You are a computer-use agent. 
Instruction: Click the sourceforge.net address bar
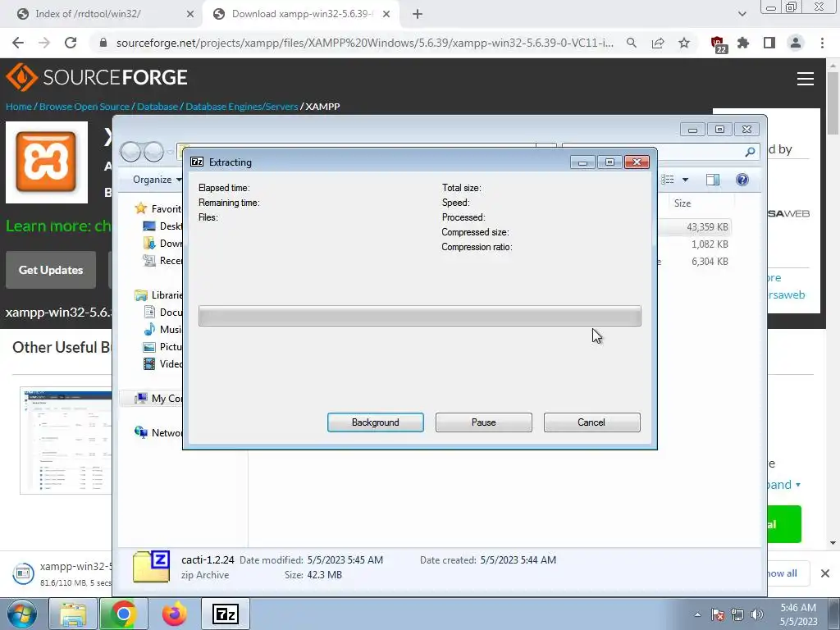pos(364,43)
